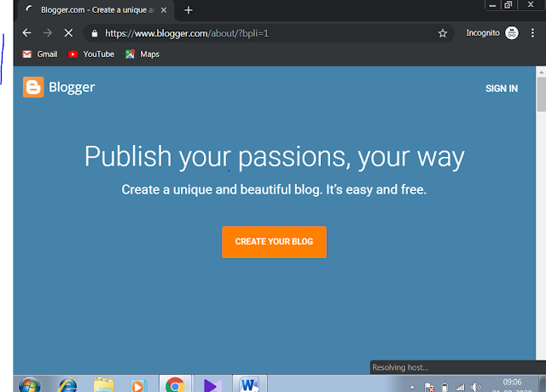Click the page vertical scrollbar thumb
This screenshot has width=546, height=392.
click(x=542, y=94)
